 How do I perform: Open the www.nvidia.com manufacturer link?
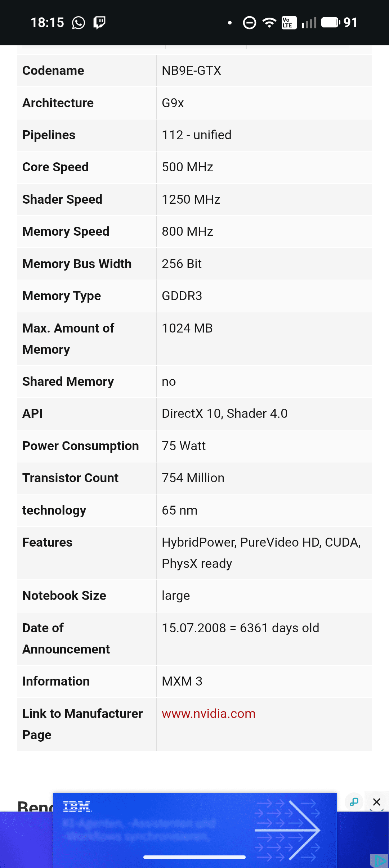point(209,714)
